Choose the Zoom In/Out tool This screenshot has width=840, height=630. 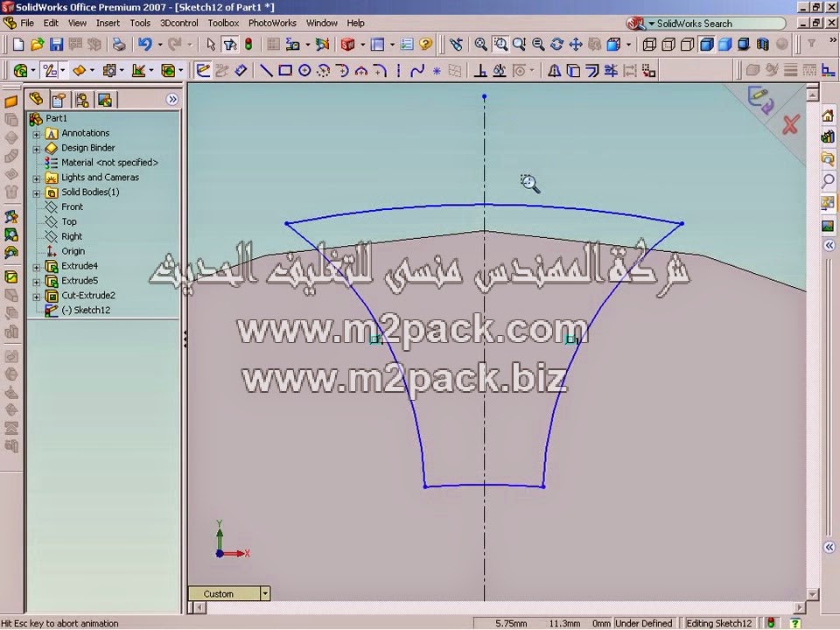[x=519, y=45]
